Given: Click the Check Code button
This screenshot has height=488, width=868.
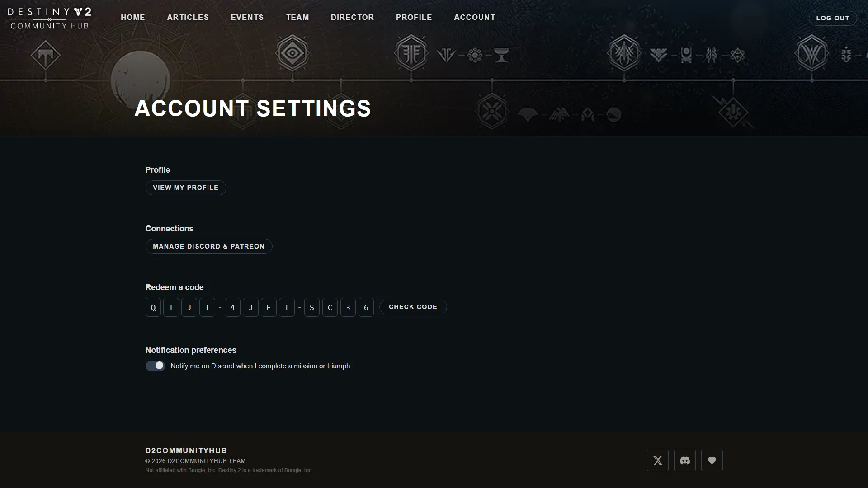Looking at the screenshot, I should pos(413,307).
